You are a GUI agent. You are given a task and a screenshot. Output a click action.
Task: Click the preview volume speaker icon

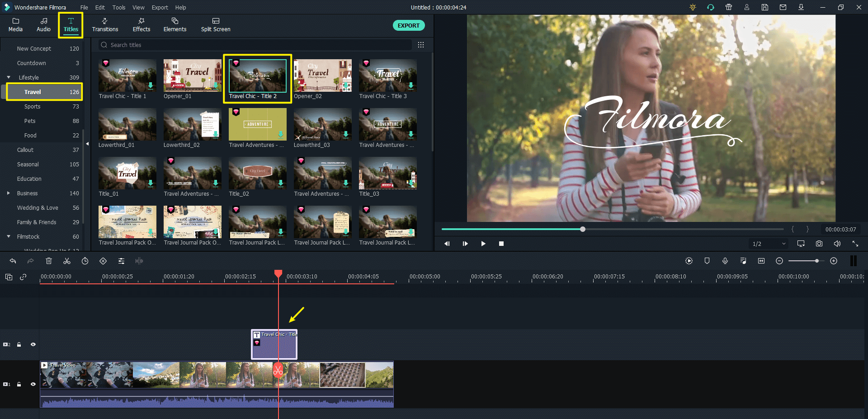click(x=837, y=244)
